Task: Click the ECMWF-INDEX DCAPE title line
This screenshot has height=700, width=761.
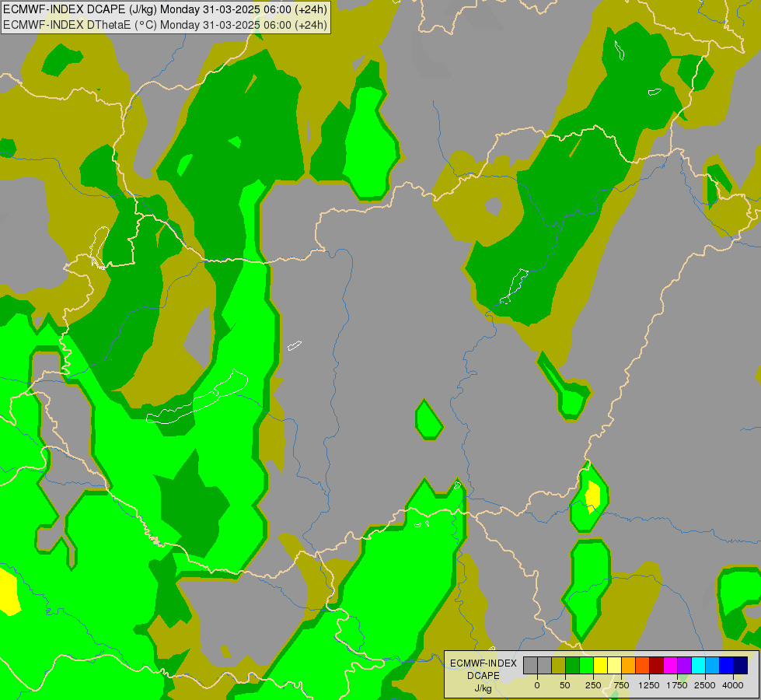Action: click(165, 9)
